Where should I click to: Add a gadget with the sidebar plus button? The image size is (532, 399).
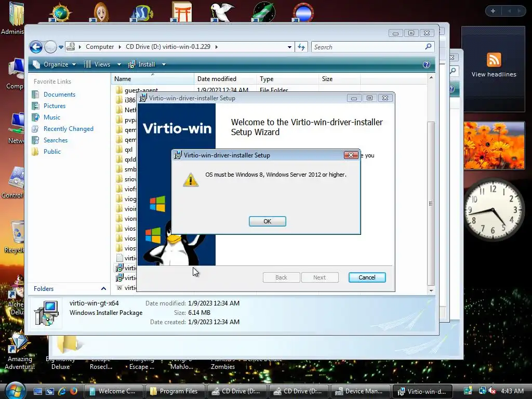[493, 11]
